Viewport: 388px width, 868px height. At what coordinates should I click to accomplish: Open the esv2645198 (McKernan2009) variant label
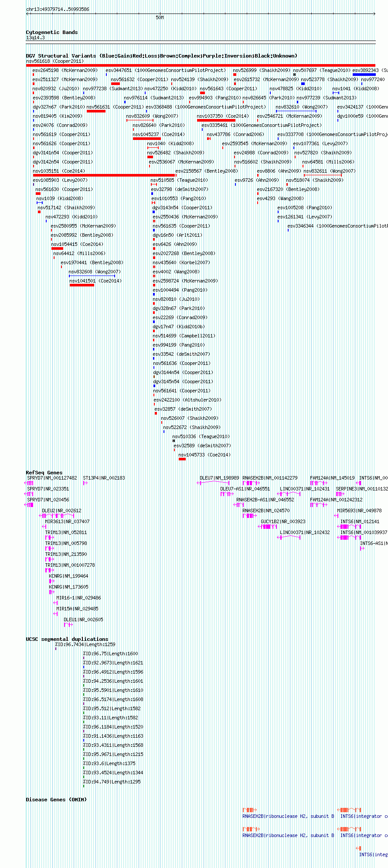click(x=65, y=71)
